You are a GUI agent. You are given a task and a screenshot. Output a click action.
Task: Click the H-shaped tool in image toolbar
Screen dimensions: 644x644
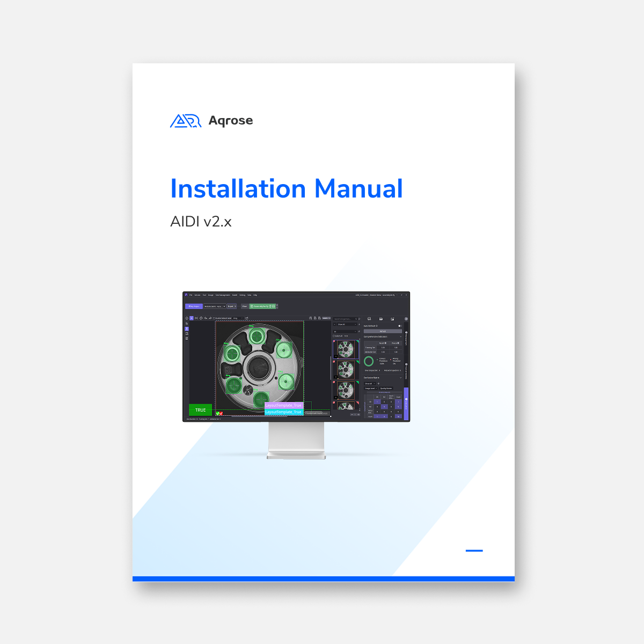(x=196, y=318)
